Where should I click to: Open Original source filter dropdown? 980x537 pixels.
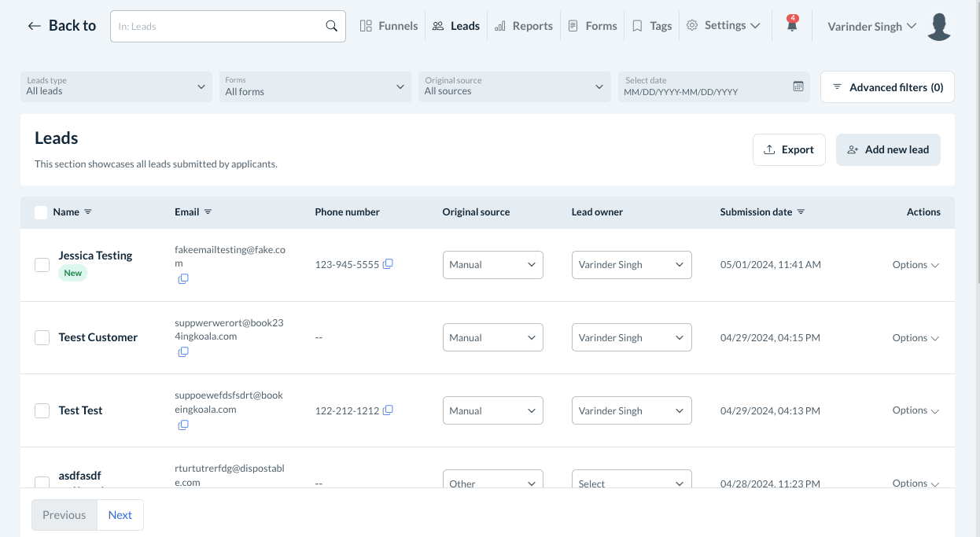tap(514, 86)
